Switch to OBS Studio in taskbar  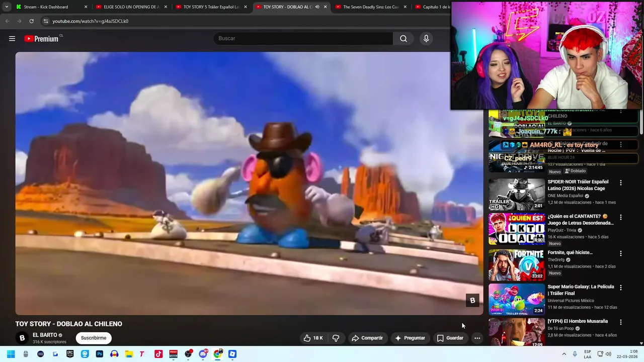coord(188,354)
